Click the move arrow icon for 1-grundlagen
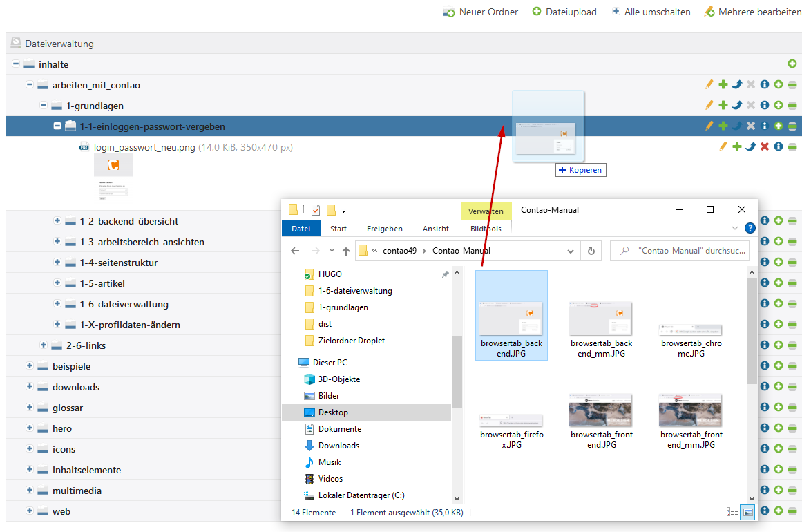811x532 pixels. (737, 106)
